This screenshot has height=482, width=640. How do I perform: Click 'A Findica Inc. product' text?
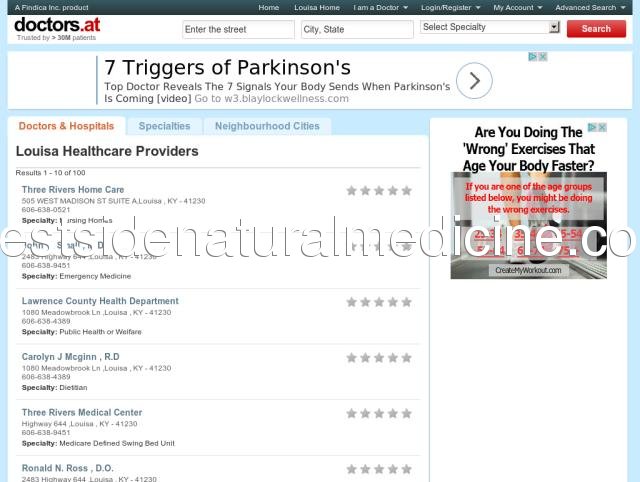click(51, 7)
